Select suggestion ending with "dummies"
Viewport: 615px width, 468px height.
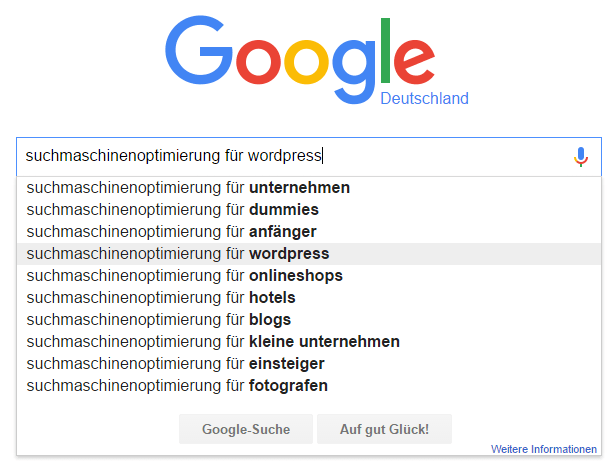coord(309,209)
